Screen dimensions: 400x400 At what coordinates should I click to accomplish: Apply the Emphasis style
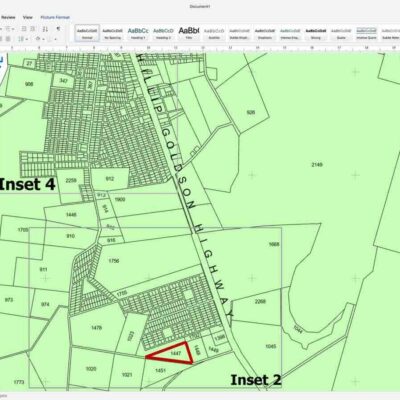pyautogui.click(x=265, y=33)
